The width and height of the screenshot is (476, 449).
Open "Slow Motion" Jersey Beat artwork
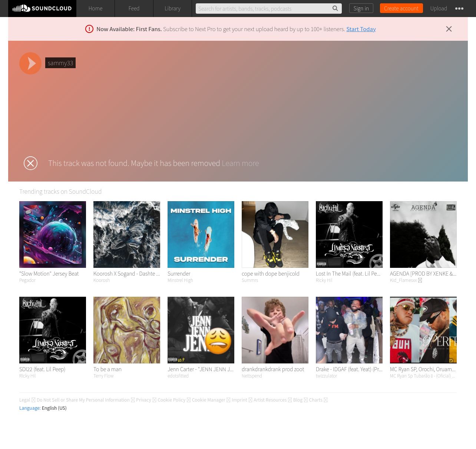(x=53, y=235)
